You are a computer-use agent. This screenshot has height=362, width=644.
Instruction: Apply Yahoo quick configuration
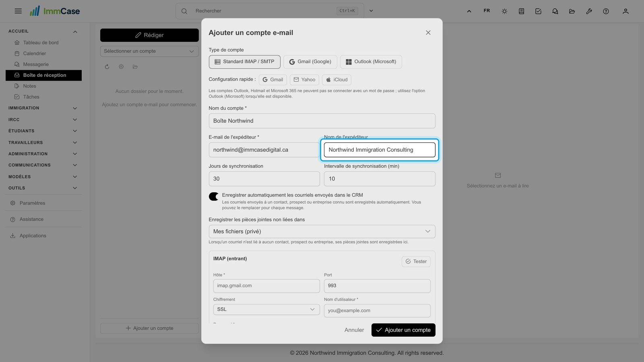pos(304,80)
